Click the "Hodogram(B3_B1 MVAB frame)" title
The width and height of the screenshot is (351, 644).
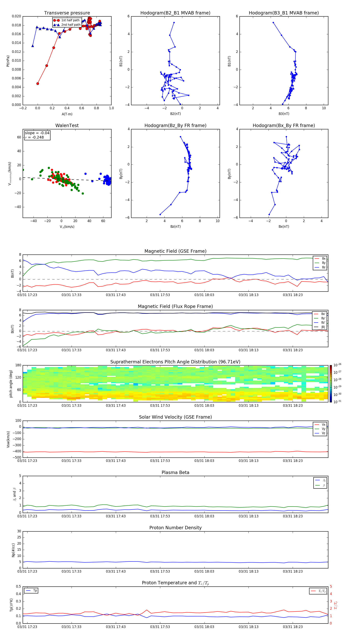[x=284, y=13]
